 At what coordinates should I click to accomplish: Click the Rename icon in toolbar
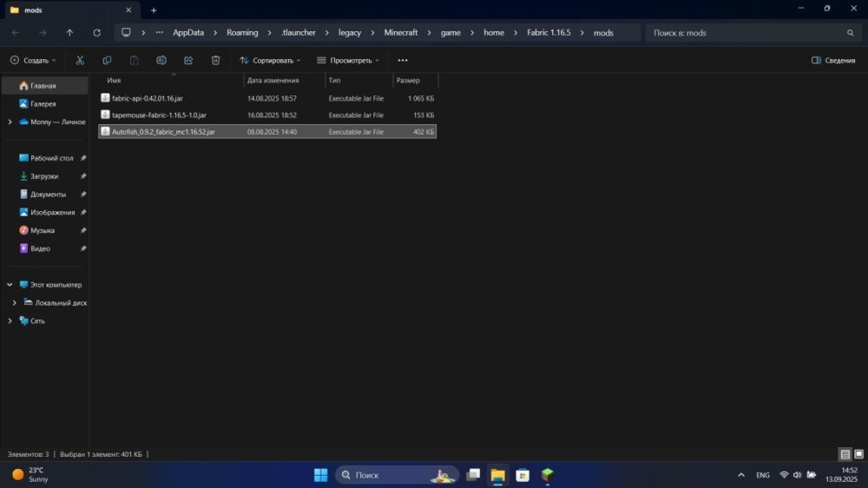(161, 61)
